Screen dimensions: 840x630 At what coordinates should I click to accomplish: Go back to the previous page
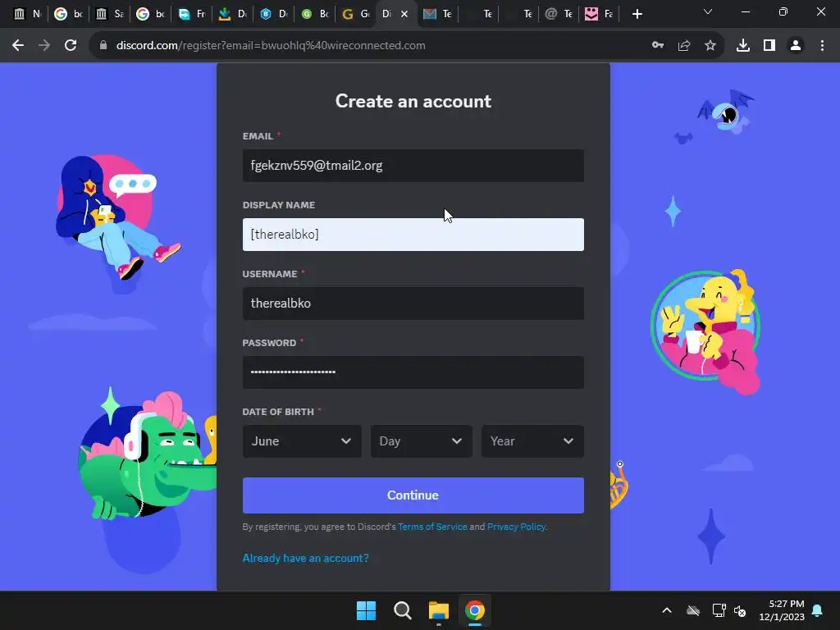[x=18, y=46]
